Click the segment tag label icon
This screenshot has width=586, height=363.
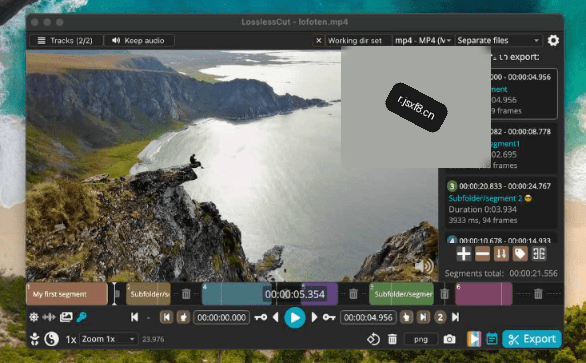(520, 254)
